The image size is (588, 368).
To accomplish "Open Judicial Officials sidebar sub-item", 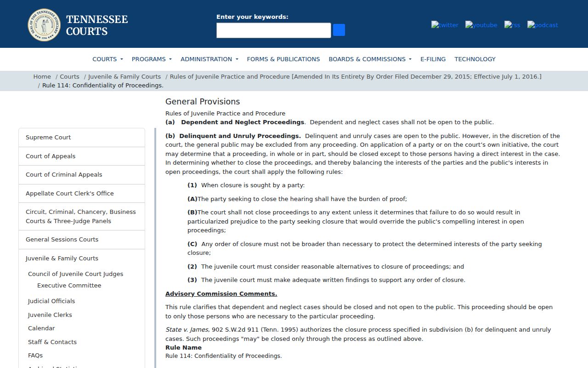I will tap(51, 301).
